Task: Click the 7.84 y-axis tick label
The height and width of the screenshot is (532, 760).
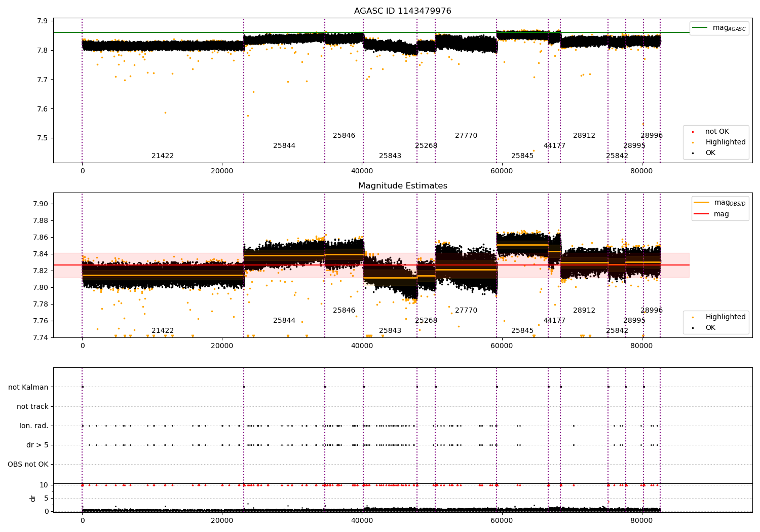Action: pos(41,254)
